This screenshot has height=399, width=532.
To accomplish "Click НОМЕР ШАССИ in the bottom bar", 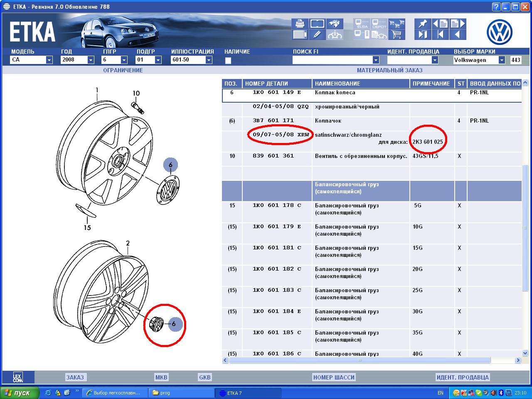I will (x=334, y=377).
